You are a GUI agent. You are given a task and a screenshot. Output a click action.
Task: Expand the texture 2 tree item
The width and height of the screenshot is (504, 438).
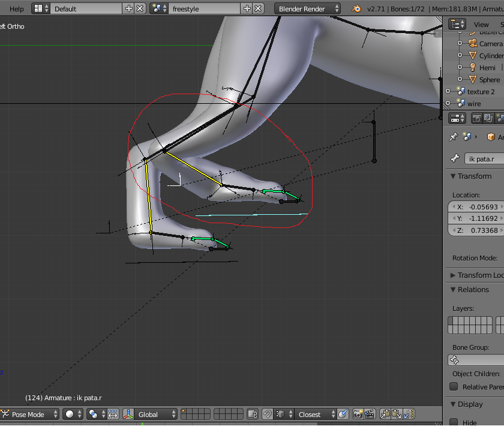coord(448,92)
